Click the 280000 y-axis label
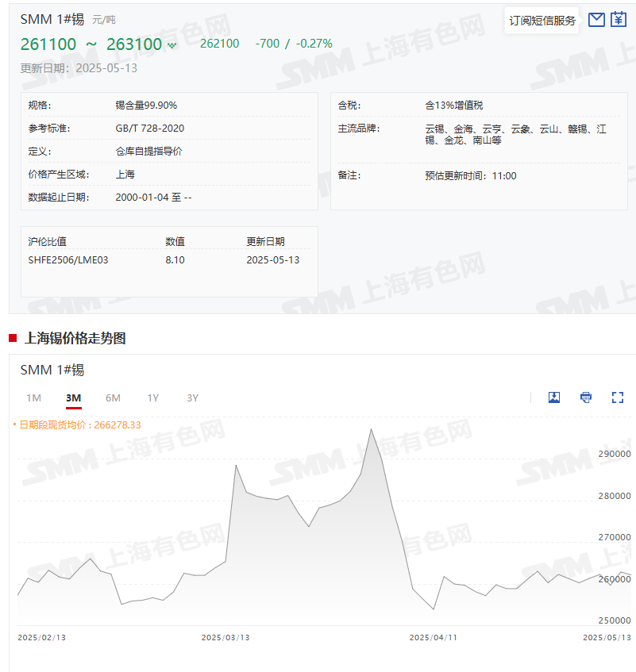The width and height of the screenshot is (636, 672). 615,496
